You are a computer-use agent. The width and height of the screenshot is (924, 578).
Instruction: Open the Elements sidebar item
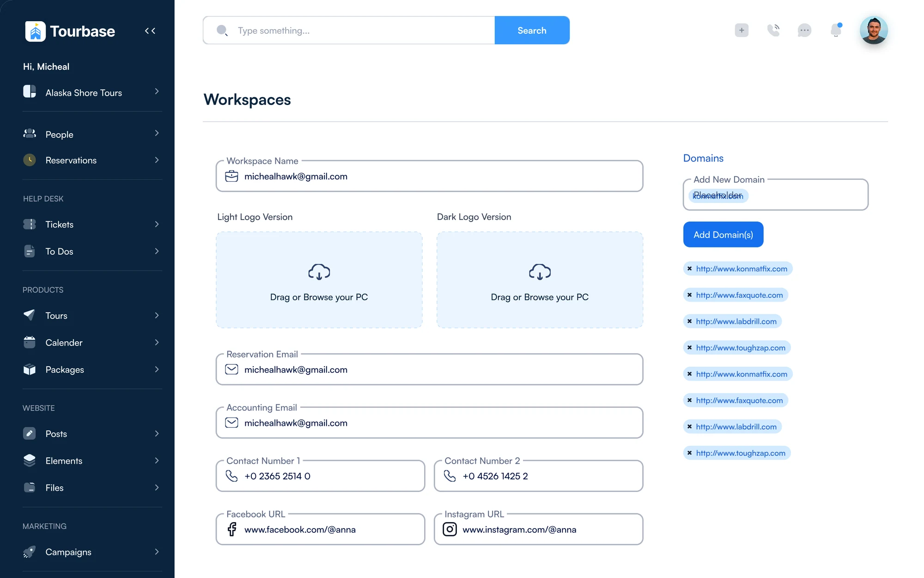click(92, 461)
